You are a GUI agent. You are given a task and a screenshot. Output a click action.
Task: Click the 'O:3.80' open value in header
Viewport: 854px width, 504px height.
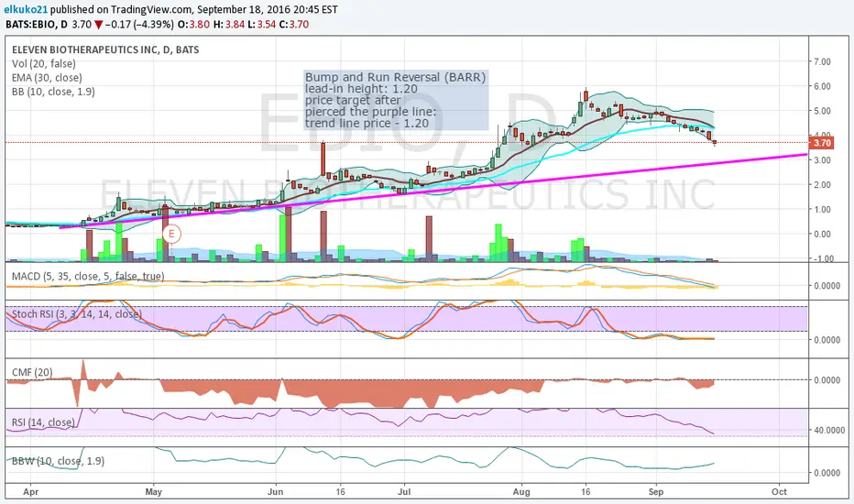click(196, 24)
